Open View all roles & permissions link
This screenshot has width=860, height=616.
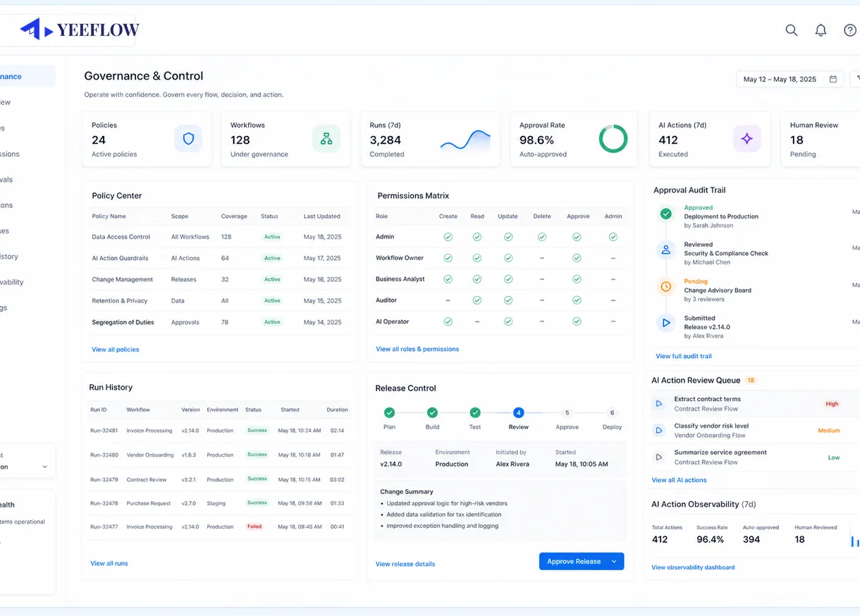click(x=417, y=349)
